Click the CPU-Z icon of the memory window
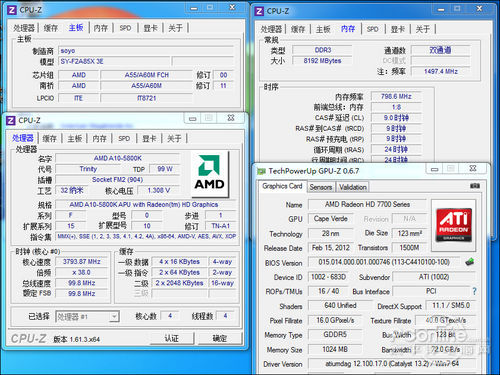The image size is (500, 375). pos(259,11)
